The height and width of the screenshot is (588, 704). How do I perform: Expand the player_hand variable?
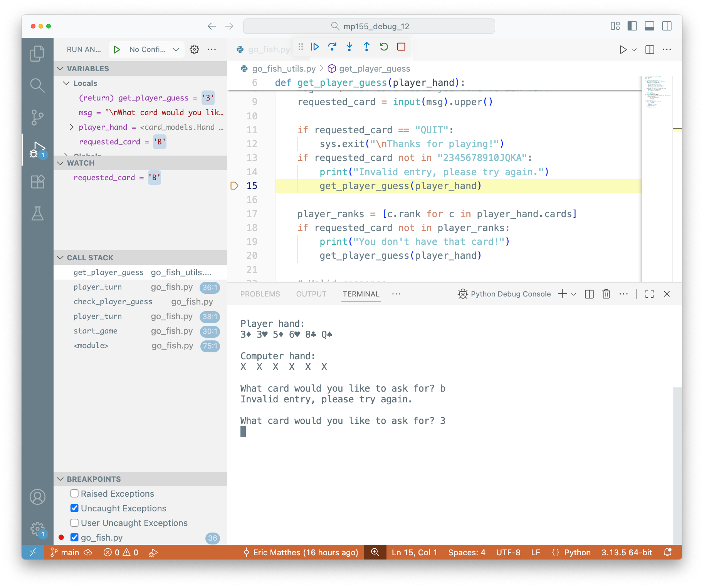point(71,127)
